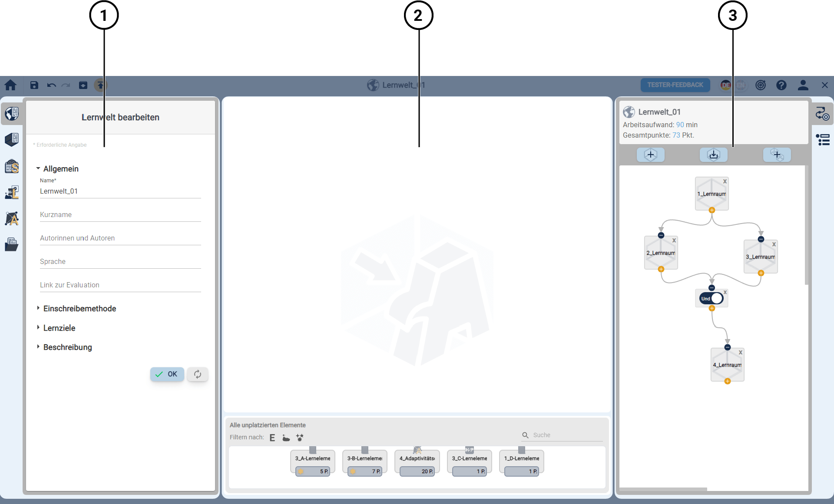
Task: Click the learning path vertical scrollbar
Action: [807, 226]
